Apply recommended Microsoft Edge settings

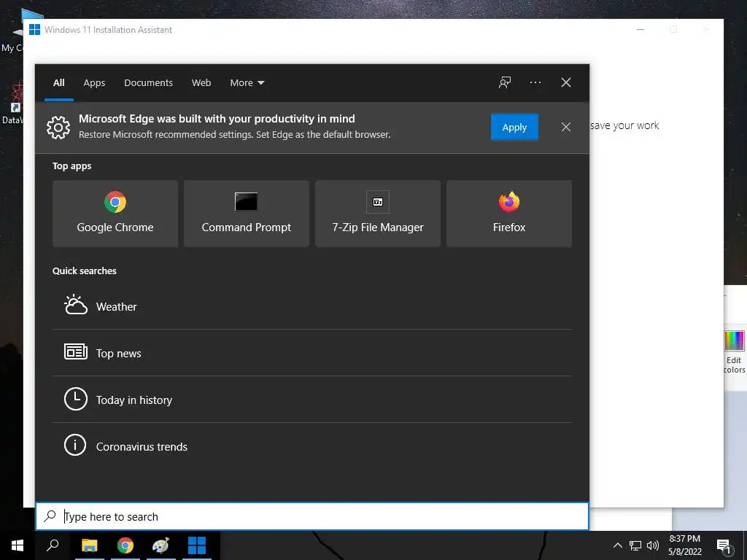[514, 127]
